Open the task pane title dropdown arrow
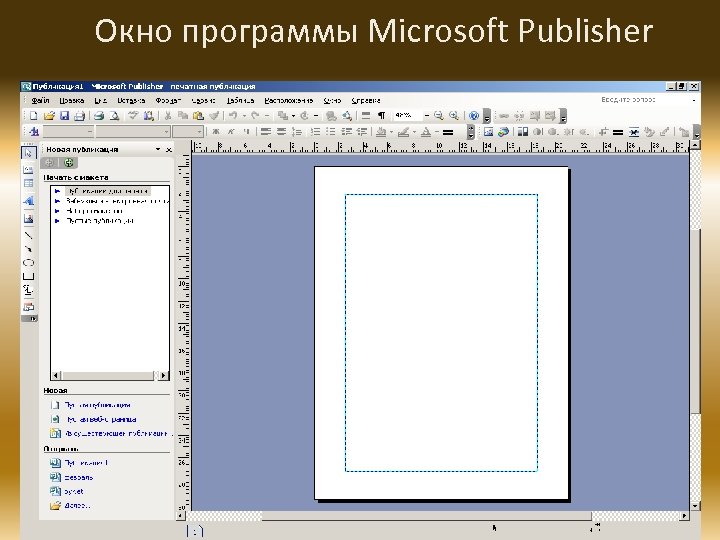The height and width of the screenshot is (540, 720). (x=158, y=149)
